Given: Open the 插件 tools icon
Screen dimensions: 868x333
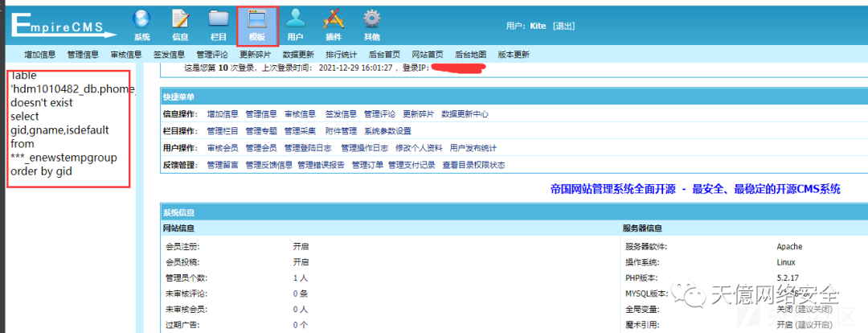Looking at the screenshot, I should (x=334, y=26).
